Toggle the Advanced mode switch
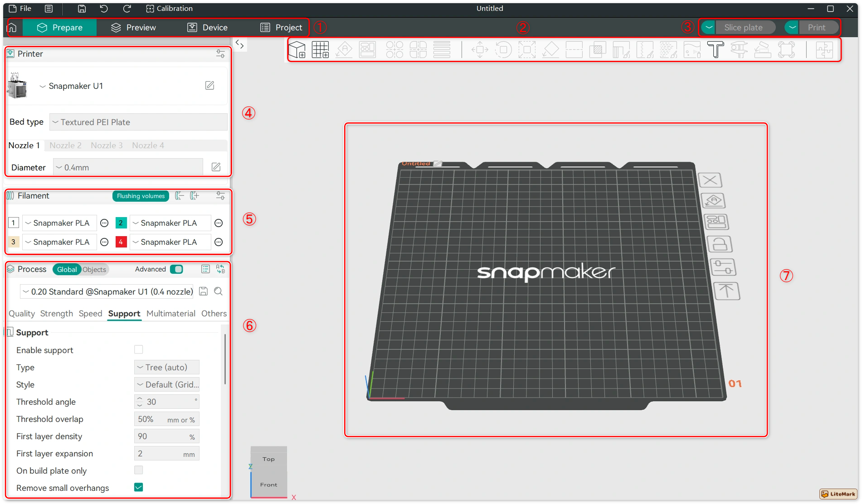The image size is (862, 504). (176, 269)
